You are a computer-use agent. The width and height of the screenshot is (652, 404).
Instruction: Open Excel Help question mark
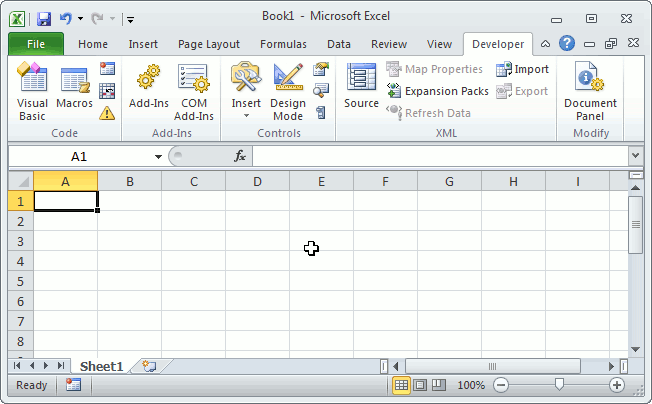click(567, 43)
